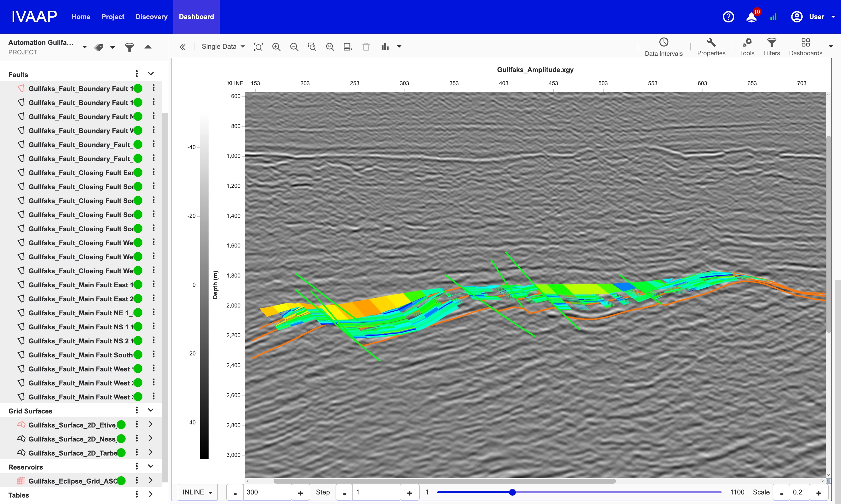Click the fit-to-view zoom icon

point(258,47)
